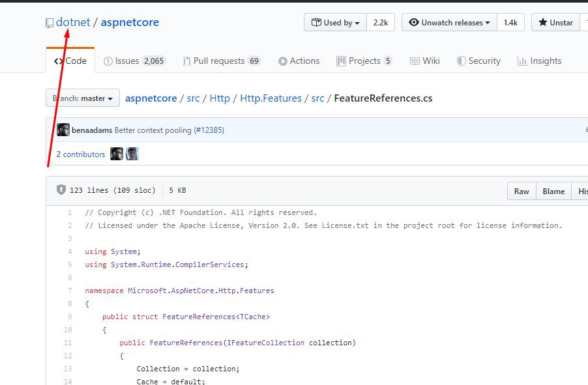588x385 pixels.
Task: Open the Branch: master dropdown
Action: coord(83,98)
